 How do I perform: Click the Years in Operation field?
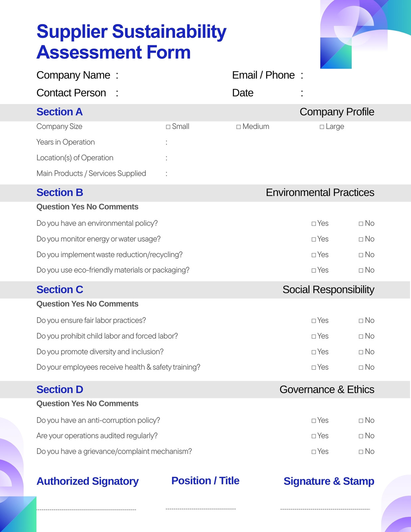pyautogui.click(x=271, y=142)
